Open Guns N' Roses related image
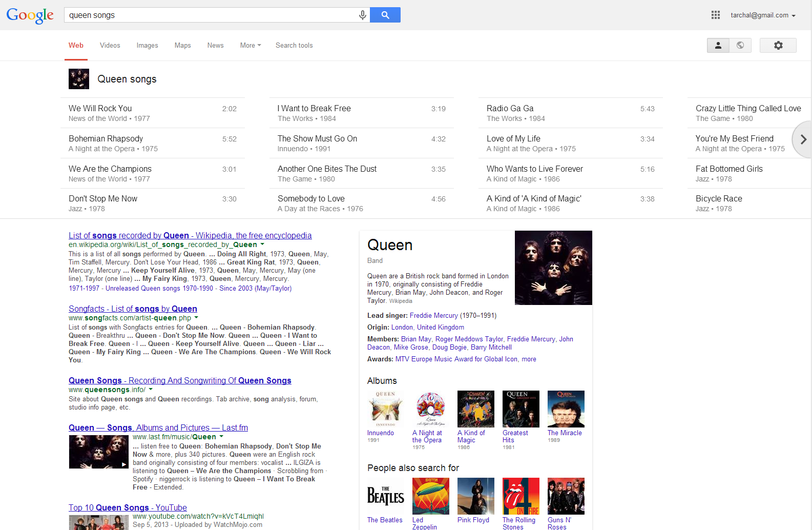Screen dimensions: 812x530 [566, 496]
